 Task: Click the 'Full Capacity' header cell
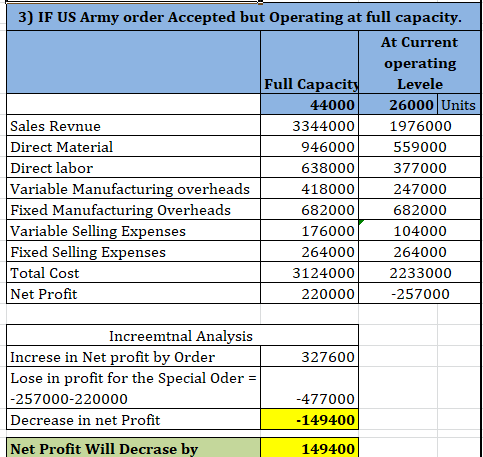click(x=310, y=62)
